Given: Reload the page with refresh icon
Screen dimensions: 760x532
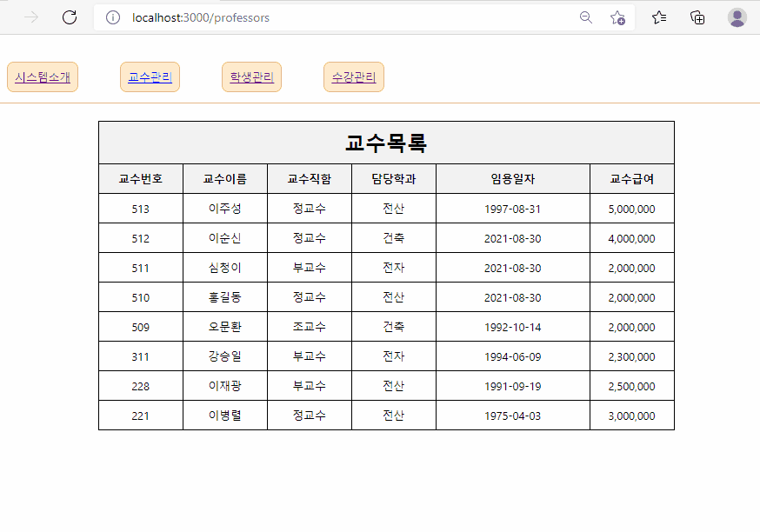Looking at the screenshot, I should (x=70, y=17).
